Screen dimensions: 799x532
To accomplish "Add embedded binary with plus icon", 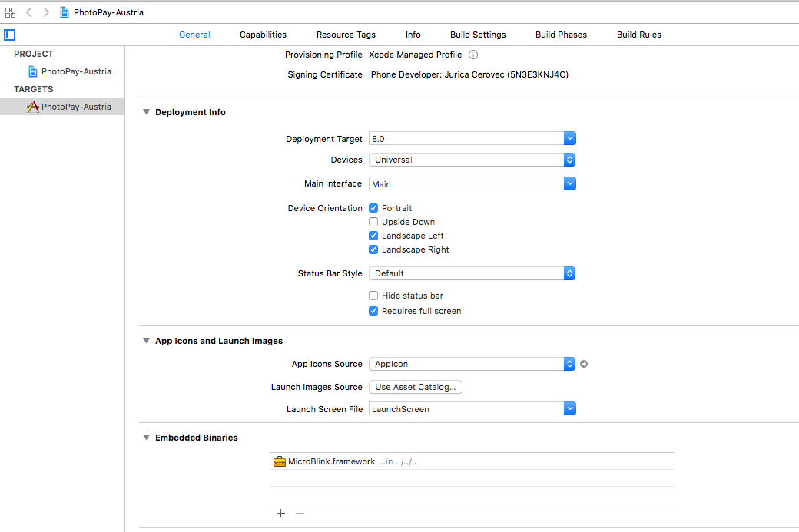I will (280, 513).
